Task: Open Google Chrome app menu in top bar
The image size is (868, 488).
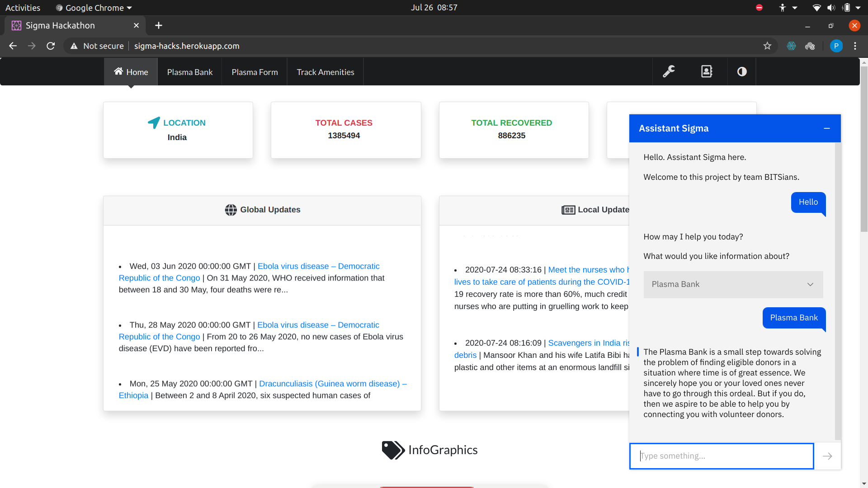Action: point(94,8)
